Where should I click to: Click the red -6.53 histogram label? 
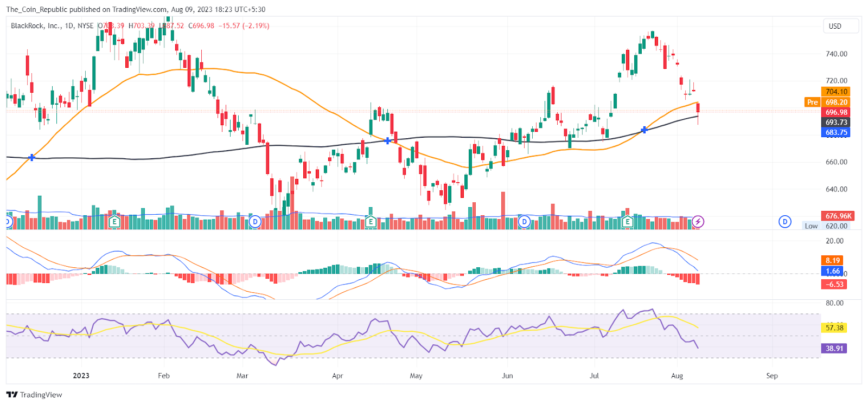(x=834, y=284)
